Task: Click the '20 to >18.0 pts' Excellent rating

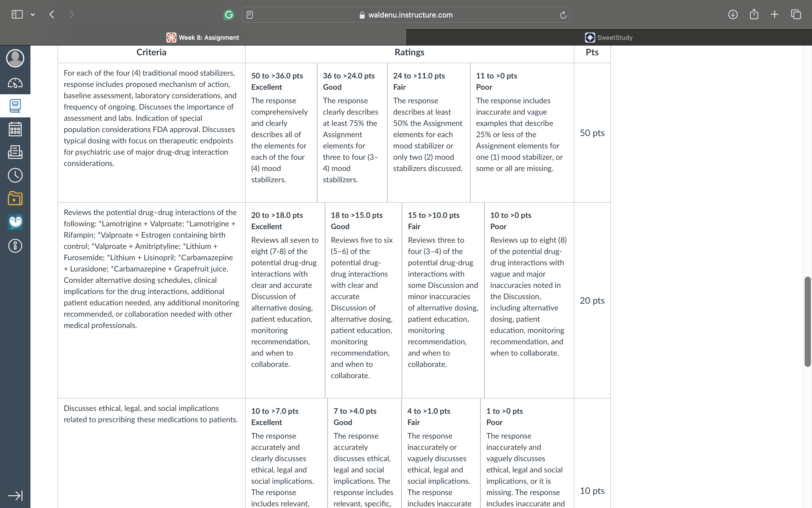Action: [x=285, y=300]
